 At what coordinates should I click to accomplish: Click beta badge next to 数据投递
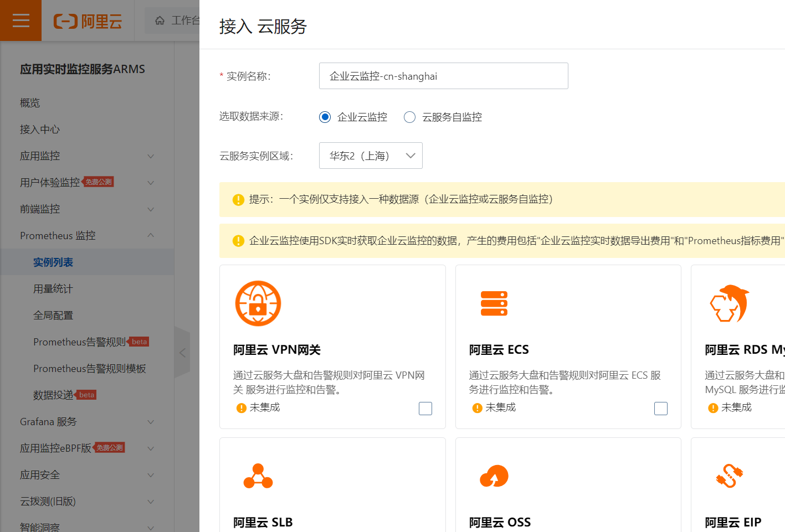click(x=86, y=395)
